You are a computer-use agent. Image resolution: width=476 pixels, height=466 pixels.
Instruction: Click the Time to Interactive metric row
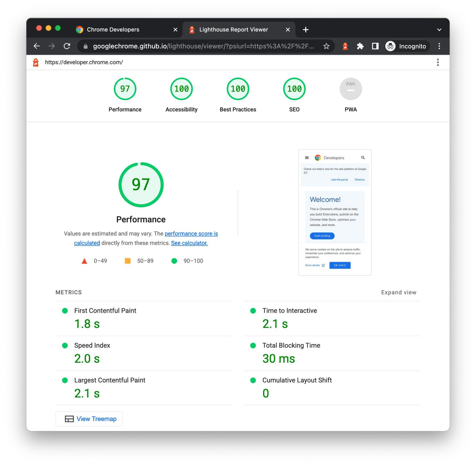coord(332,318)
